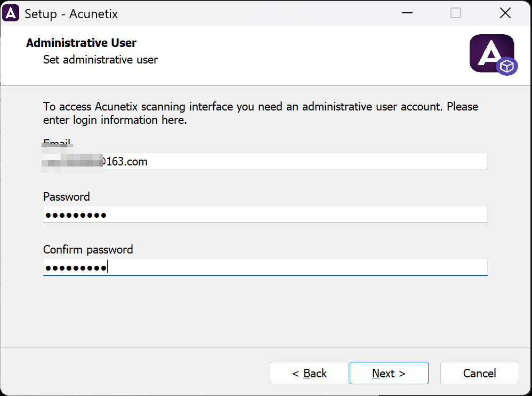Click the Password label text
Viewport: 532px width, 396px height.
point(66,197)
